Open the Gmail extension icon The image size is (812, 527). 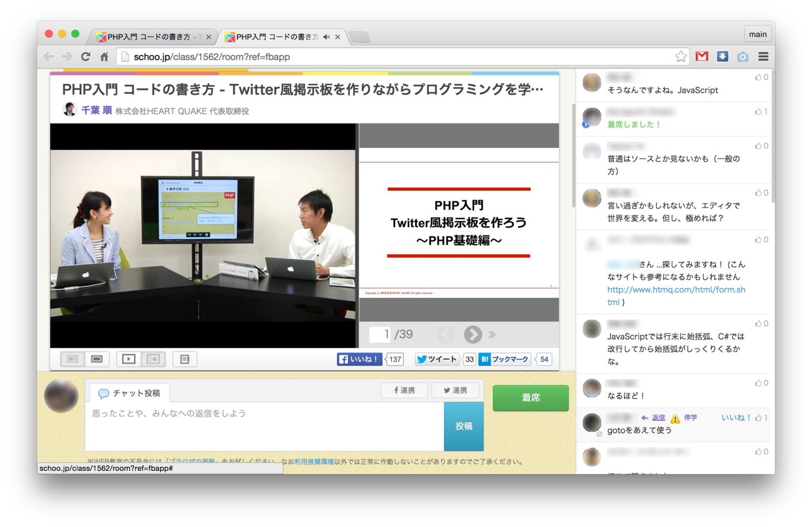(702, 57)
